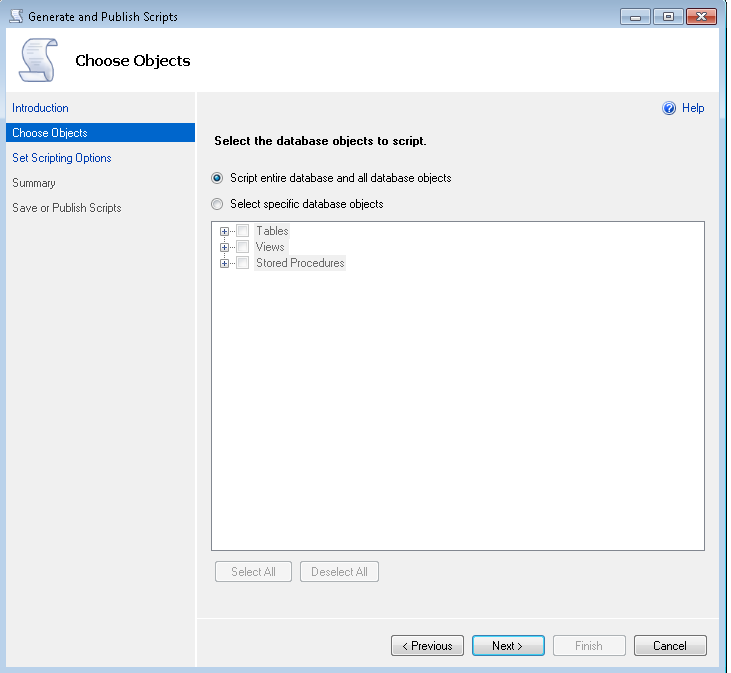Image resolution: width=731 pixels, height=673 pixels.
Task: Check the Tables checkbox
Action: click(x=242, y=231)
